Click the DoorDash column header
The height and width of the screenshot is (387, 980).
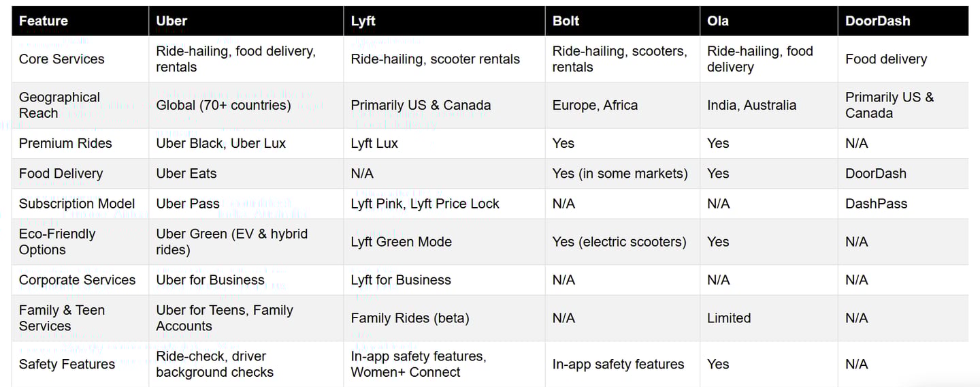[x=903, y=21]
